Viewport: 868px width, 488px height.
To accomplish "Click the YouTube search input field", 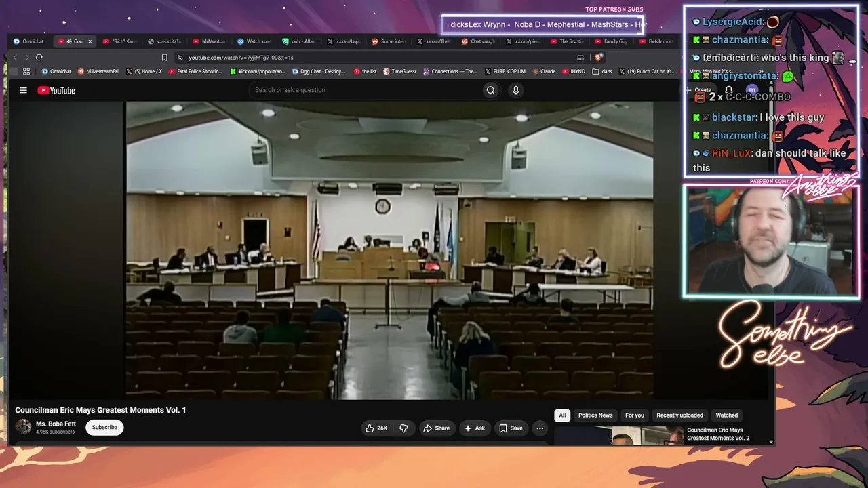I will (x=365, y=90).
